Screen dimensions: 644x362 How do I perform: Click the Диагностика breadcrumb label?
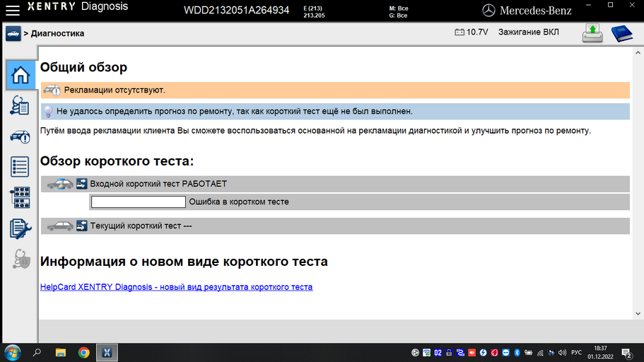click(57, 34)
